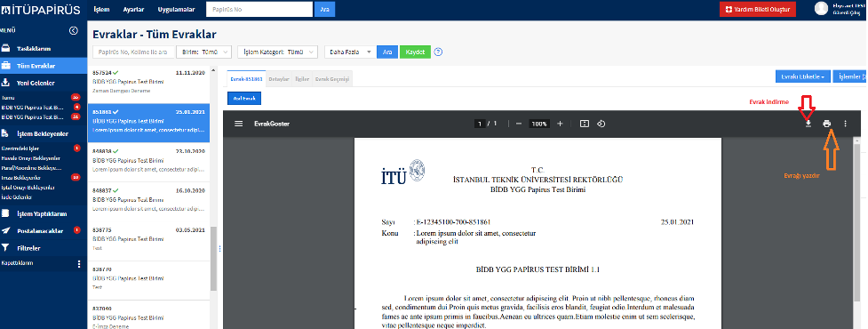Click the 100% zoom level field
The image size is (868, 329).
click(539, 124)
